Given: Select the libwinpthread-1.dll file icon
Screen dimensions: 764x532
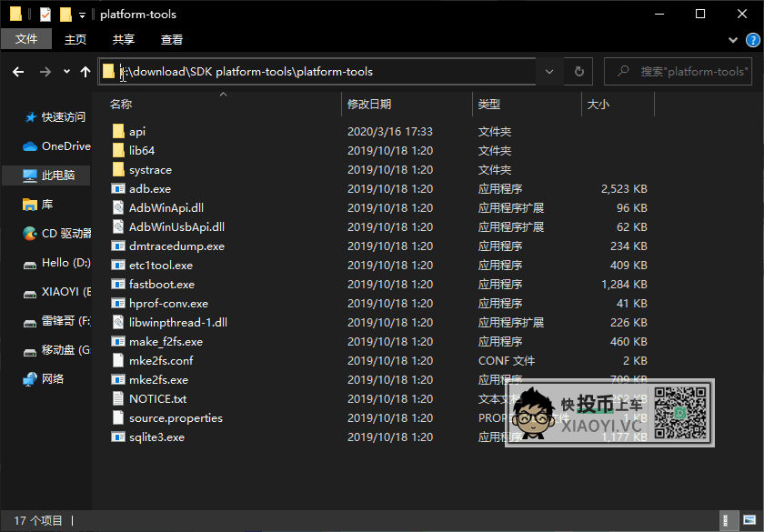Looking at the screenshot, I should tap(118, 322).
